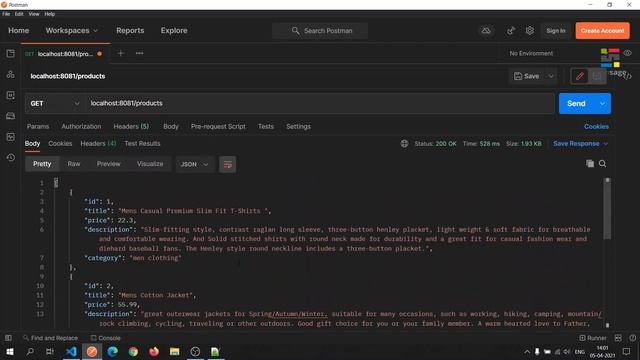Open Mock Servers icon in the left sidebar

(x=11, y=116)
